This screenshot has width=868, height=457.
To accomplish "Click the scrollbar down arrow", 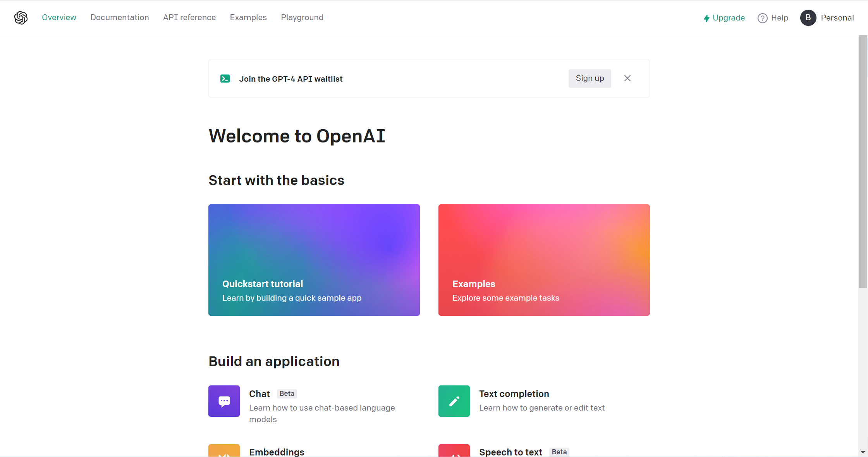I will pyautogui.click(x=863, y=452).
